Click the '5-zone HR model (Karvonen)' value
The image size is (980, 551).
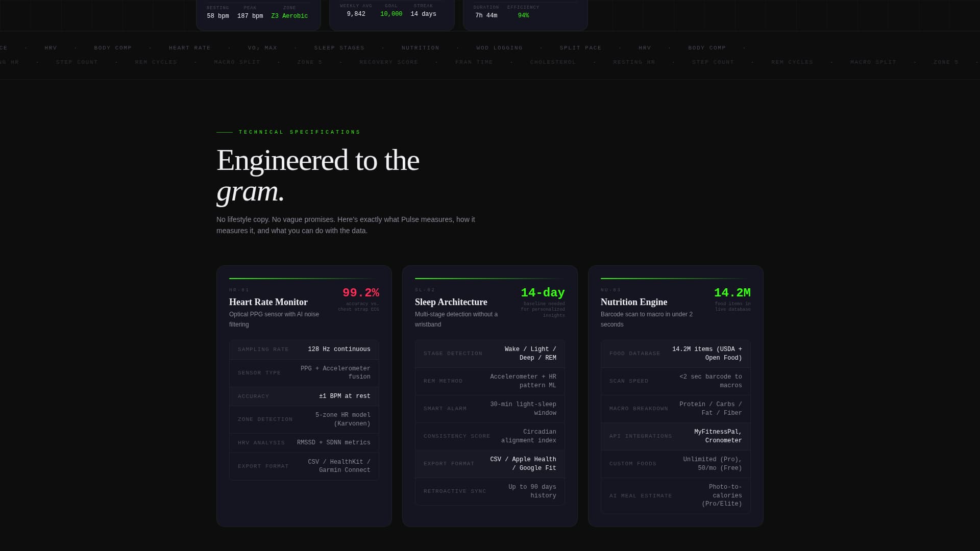click(343, 419)
